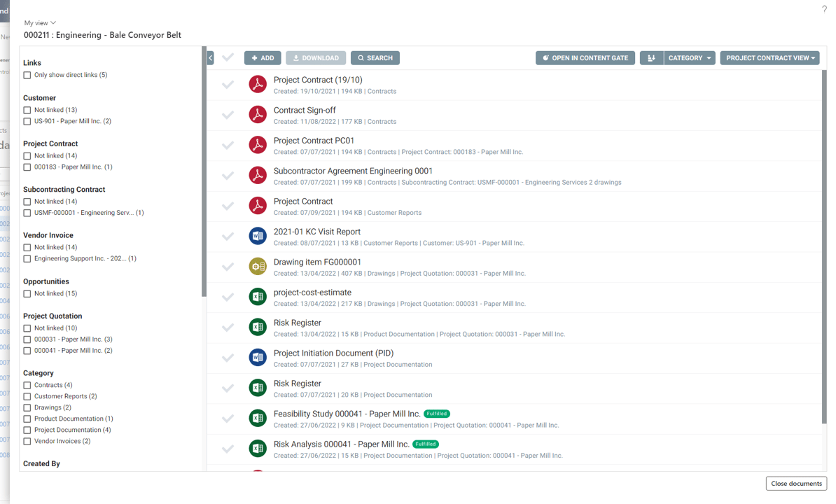
Task: Open the Excel icon for the first Risk Register
Action: point(258,327)
